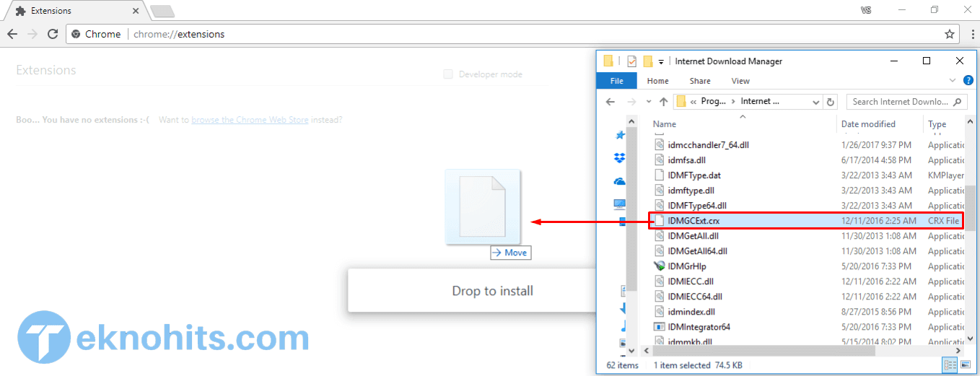Open Explorer Help with the blue question icon
This screenshot has width=980, height=376.
[968, 81]
